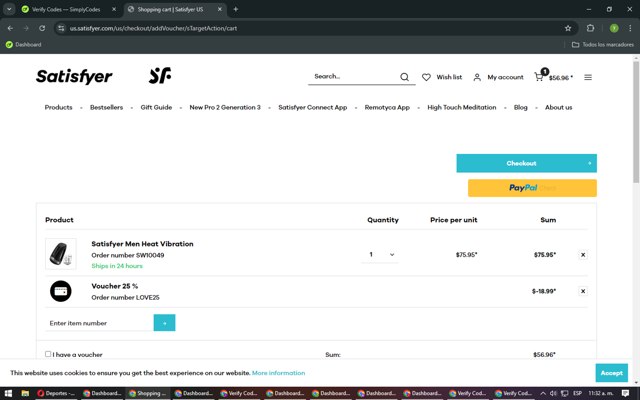Open the About us menu item
Image resolution: width=640 pixels, height=400 pixels.
click(x=558, y=107)
